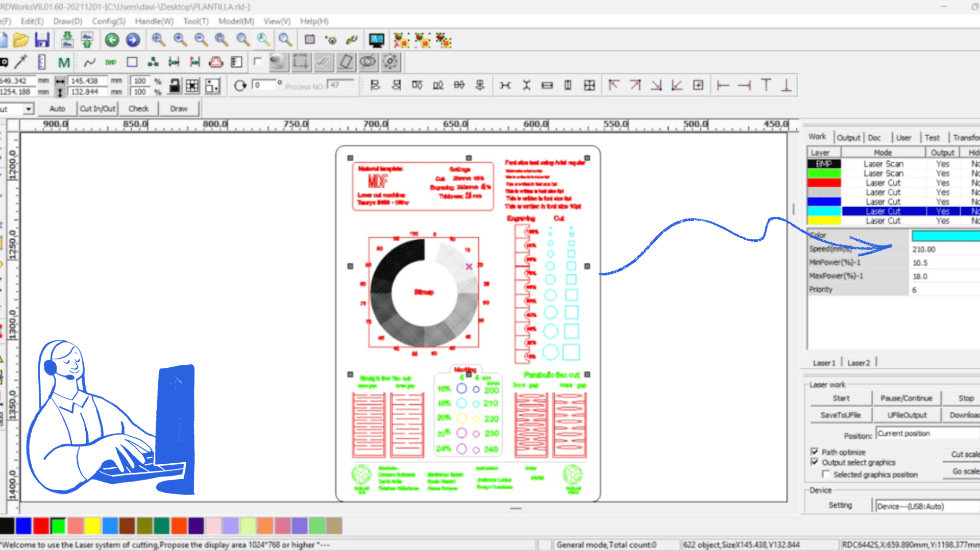Enable the Selected graphics position checkbox
Viewport: 980px width, 551px height.
click(x=826, y=474)
